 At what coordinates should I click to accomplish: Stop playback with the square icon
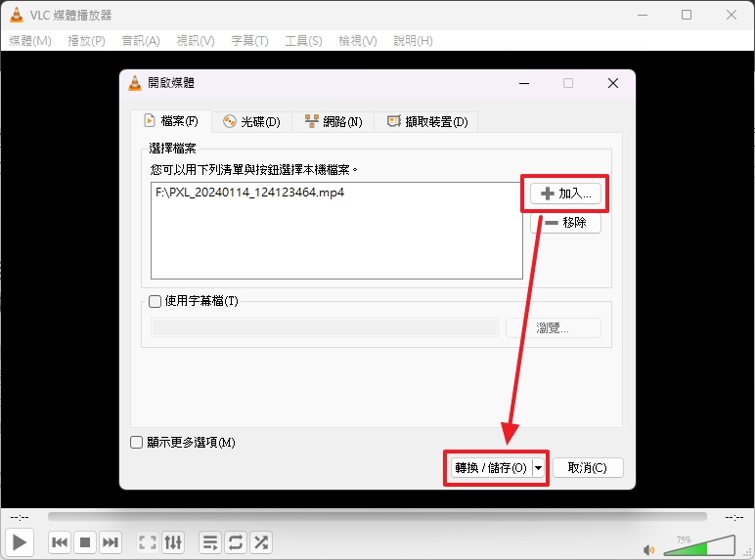tap(85, 541)
